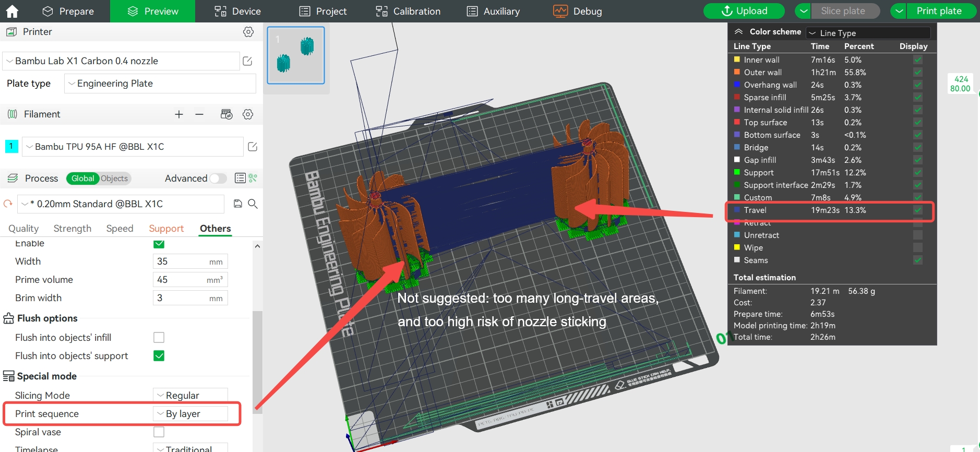Open the Quality settings tab
The image size is (980, 452).
[23, 229]
